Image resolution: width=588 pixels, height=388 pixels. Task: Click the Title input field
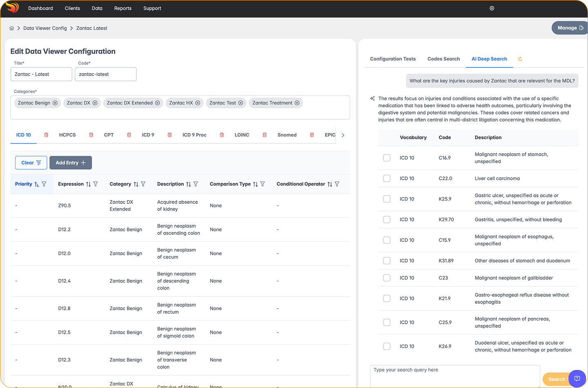pos(41,74)
